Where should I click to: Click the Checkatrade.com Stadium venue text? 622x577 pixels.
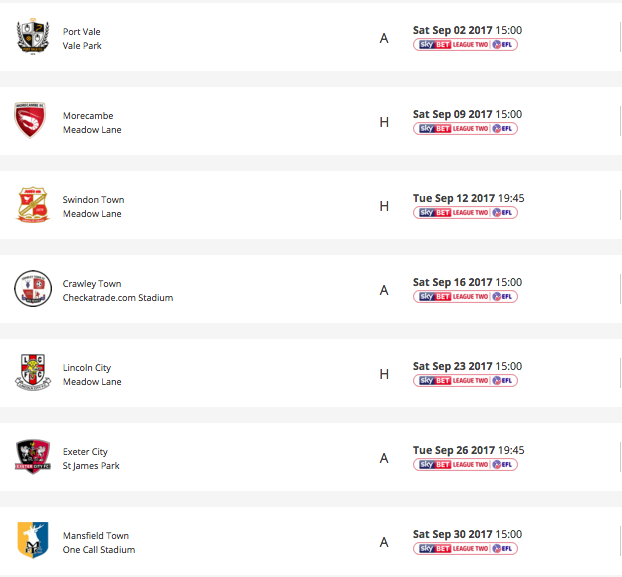[x=118, y=298]
